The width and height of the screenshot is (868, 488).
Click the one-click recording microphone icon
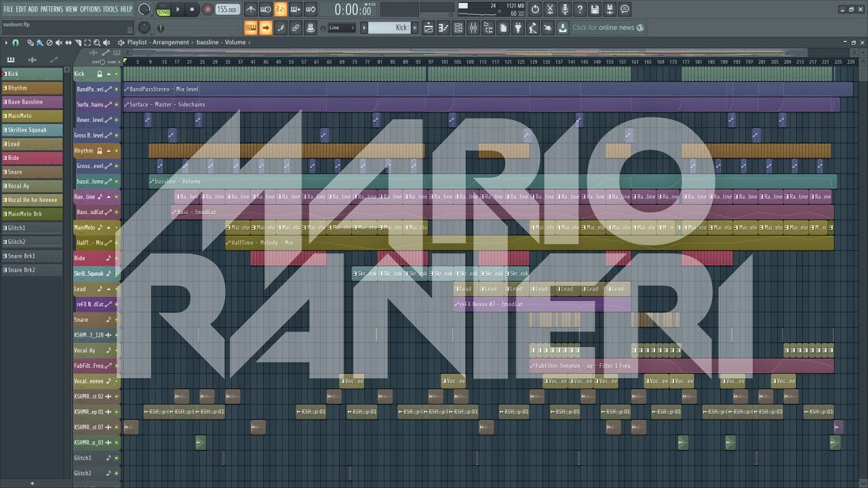(x=565, y=9)
